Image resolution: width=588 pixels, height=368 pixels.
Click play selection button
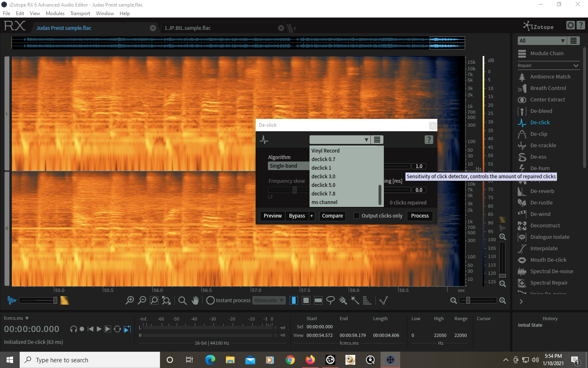pos(108,329)
